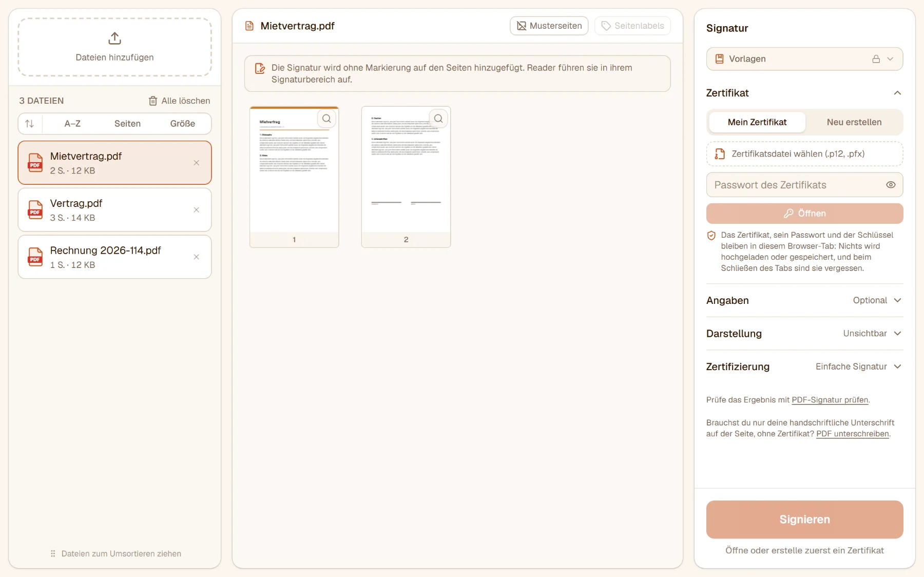
Task: Toggle sort direction arrows icon
Action: click(30, 124)
